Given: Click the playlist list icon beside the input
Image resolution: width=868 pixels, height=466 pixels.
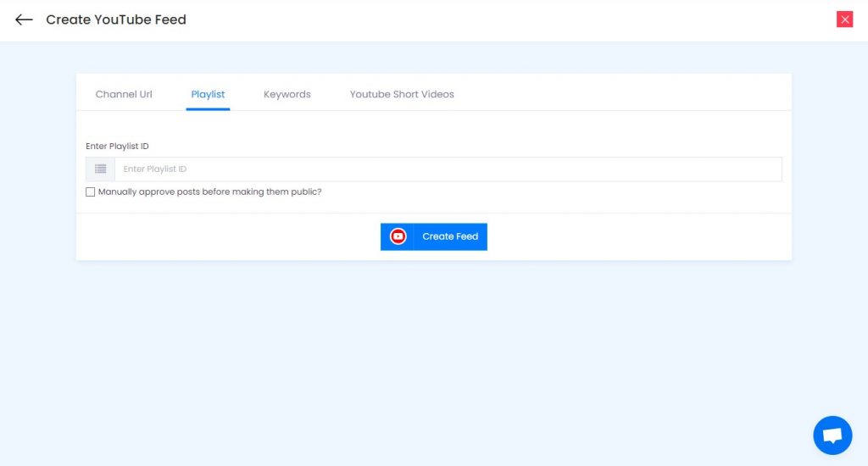Looking at the screenshot, I should coord(100,169).
